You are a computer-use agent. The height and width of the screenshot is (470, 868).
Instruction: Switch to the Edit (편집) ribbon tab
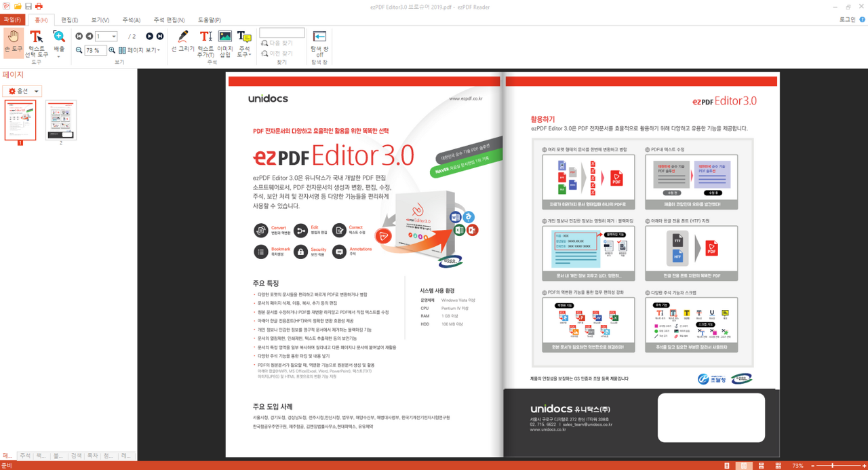[x=69, y=20]
